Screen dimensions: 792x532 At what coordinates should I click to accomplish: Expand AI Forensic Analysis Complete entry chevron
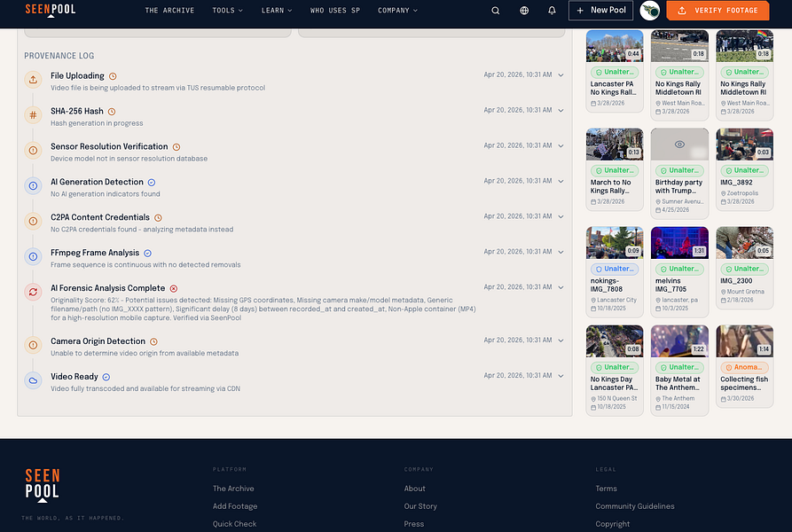pyautogui.click(x=561, y=287)
